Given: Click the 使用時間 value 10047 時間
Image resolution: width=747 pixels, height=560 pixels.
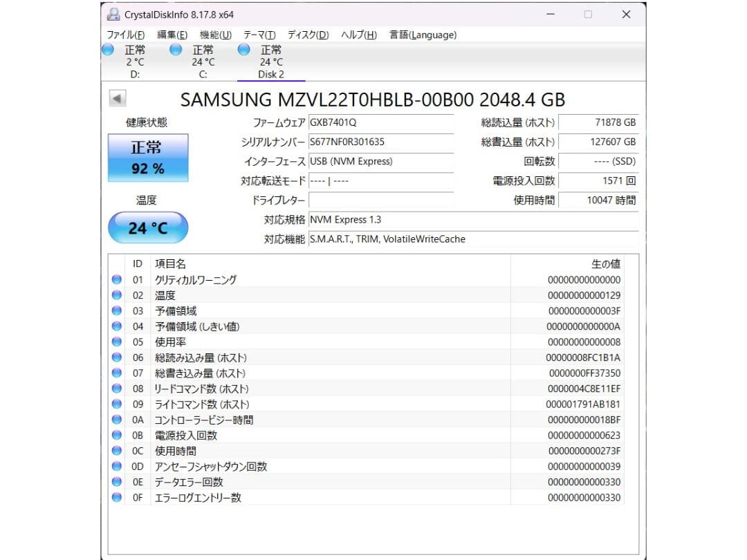Looking at the screenshot, I should 598,200.
